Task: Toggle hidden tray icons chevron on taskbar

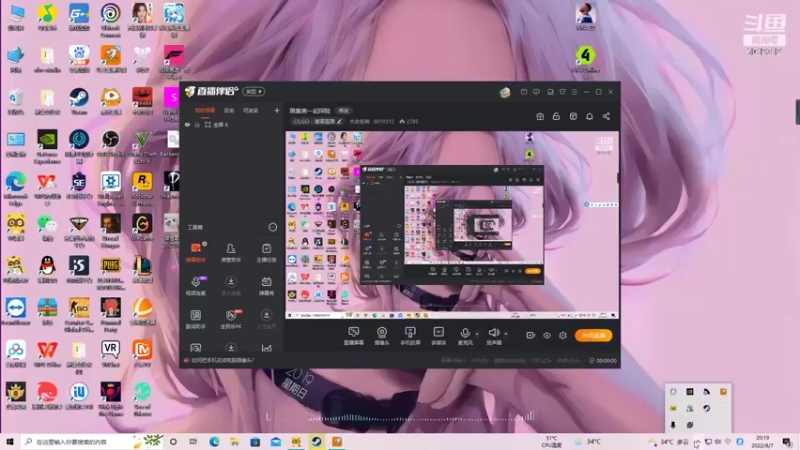Action: pyautogui.click(x=696, y=442)
